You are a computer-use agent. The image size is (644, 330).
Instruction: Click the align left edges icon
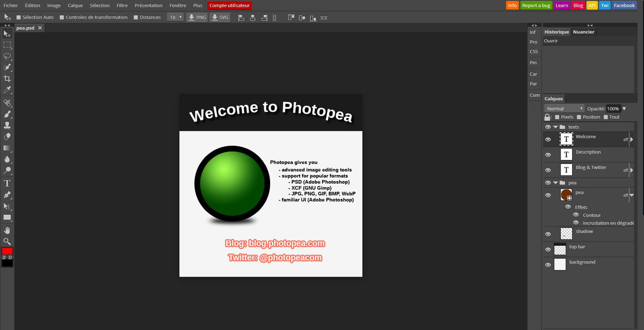(x=241, y=18)
